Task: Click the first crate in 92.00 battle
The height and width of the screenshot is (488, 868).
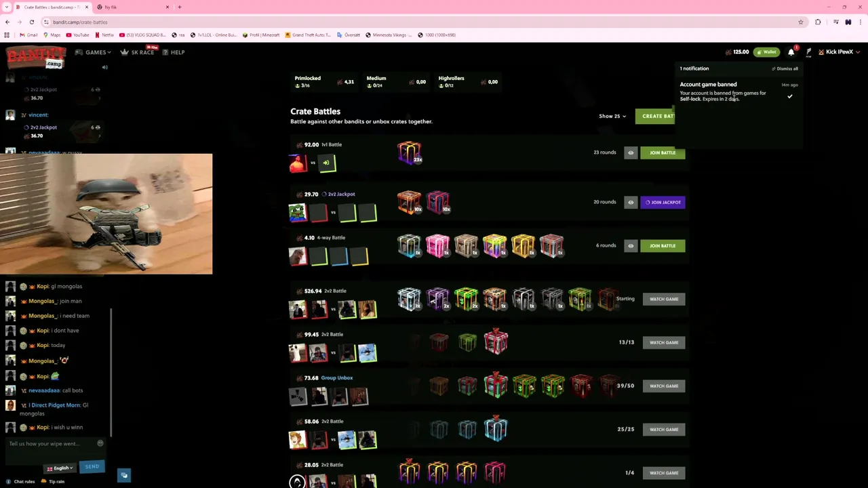Action: (x=410, y=152)
